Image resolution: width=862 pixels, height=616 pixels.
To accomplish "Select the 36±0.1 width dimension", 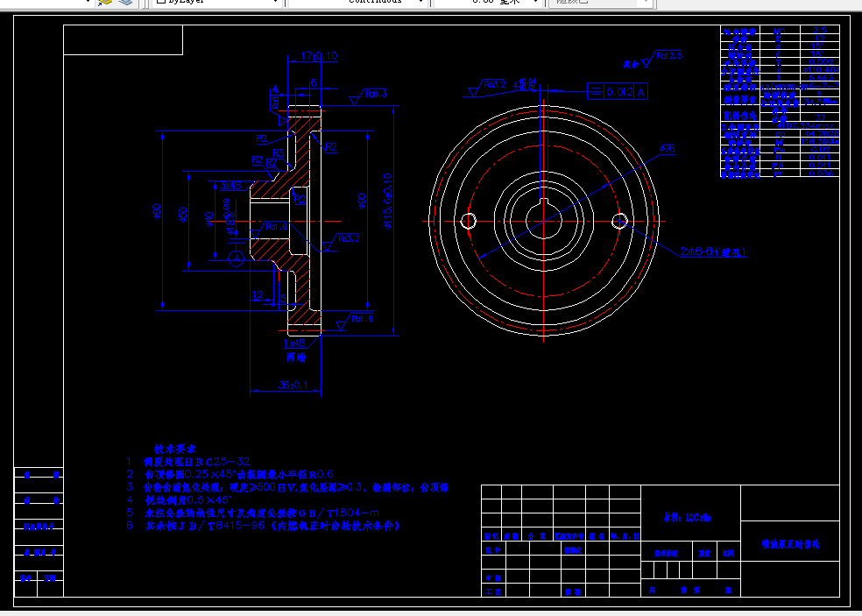I will click(292, 386).
